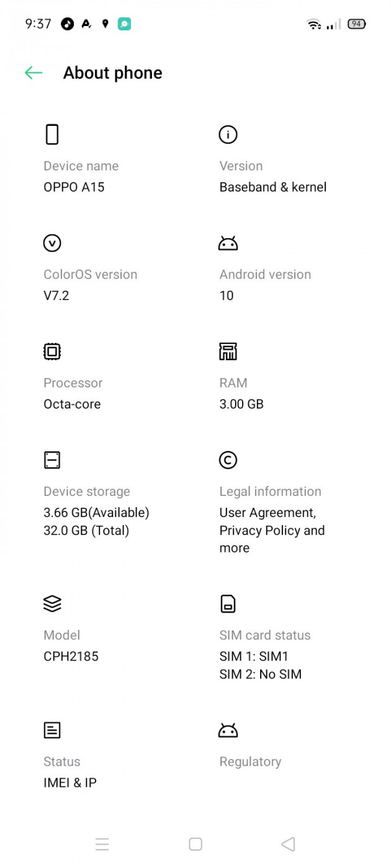391x868 pixels.
Task: Tap the device storage icon
Action: click(52, 460)
